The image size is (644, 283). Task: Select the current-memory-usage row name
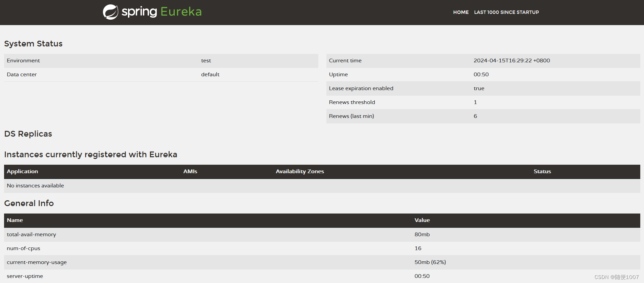click(x=37, y=262)
